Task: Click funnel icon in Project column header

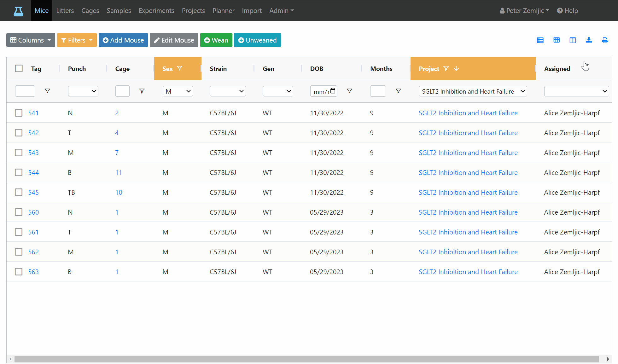Action: (446, 68)
